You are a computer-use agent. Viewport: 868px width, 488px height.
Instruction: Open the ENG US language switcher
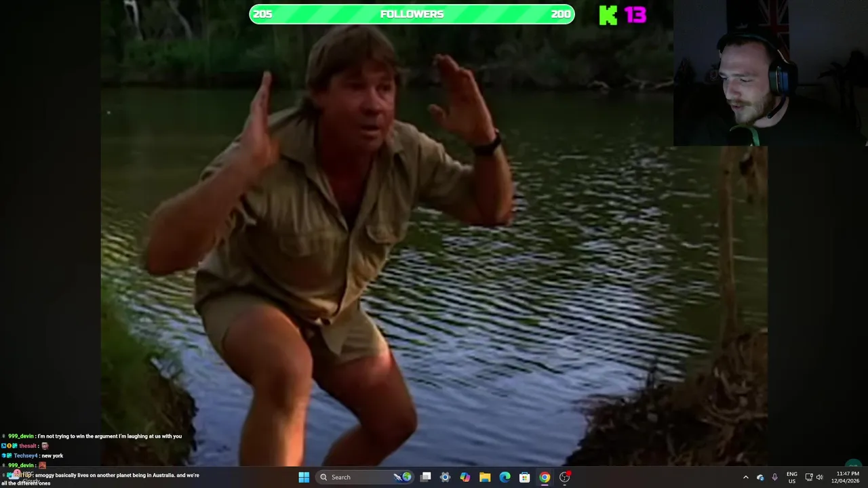tap(792, 477)
